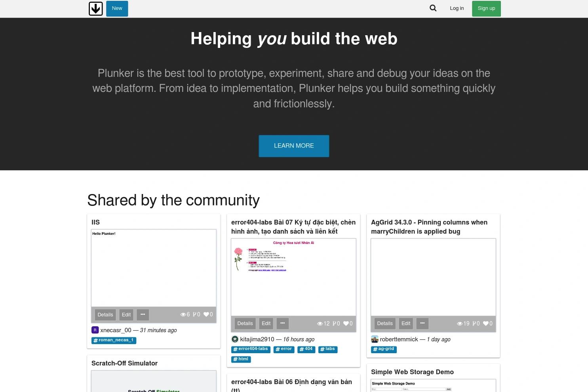
Task: Click '16 hours ago' timestamp
Action: tap(299, 339)
